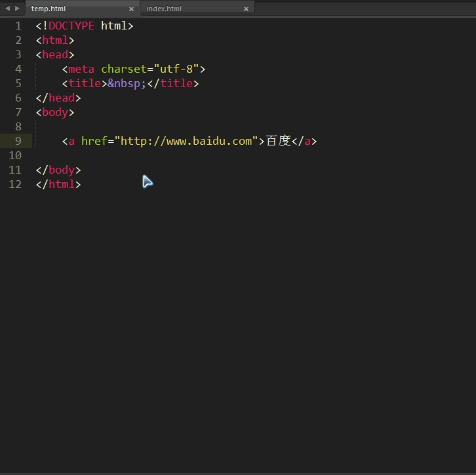Click line number 1 in the gutter
The image size is (476, 475).
(18, 26)
